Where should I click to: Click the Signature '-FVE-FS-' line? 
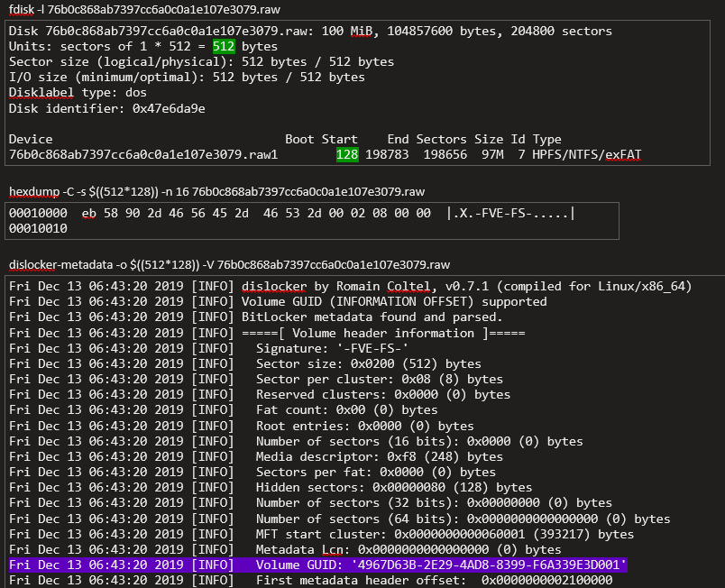pyautogui.click(x=332, y=348)
